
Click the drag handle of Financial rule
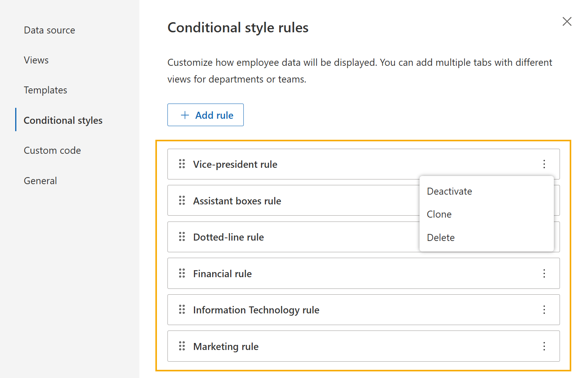point(181,273)
